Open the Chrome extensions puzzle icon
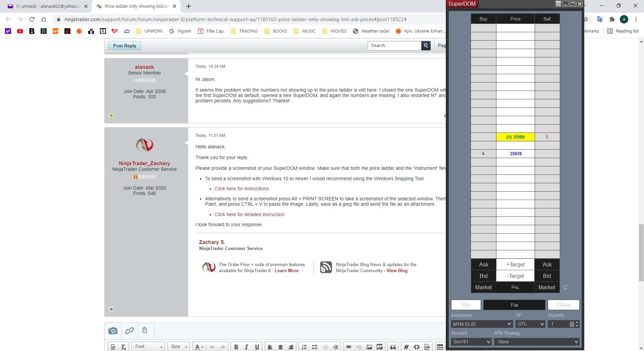Screen dimensions: 644x351 pos(612,19)
